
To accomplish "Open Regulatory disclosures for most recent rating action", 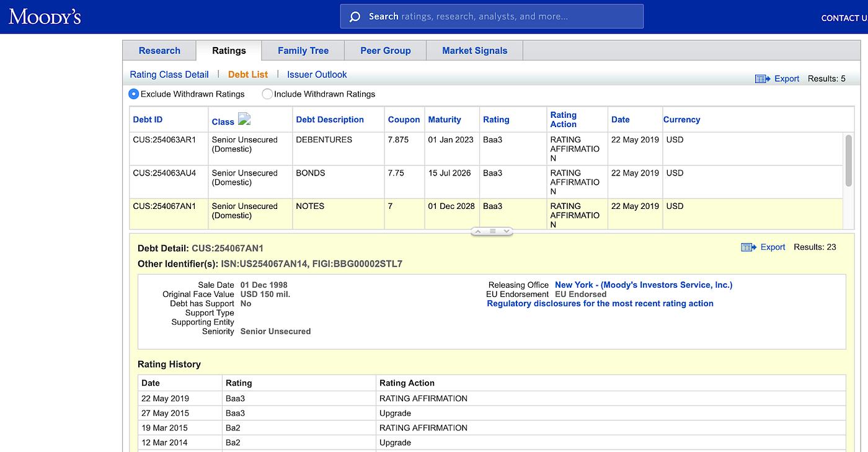I will click(600, 304).
